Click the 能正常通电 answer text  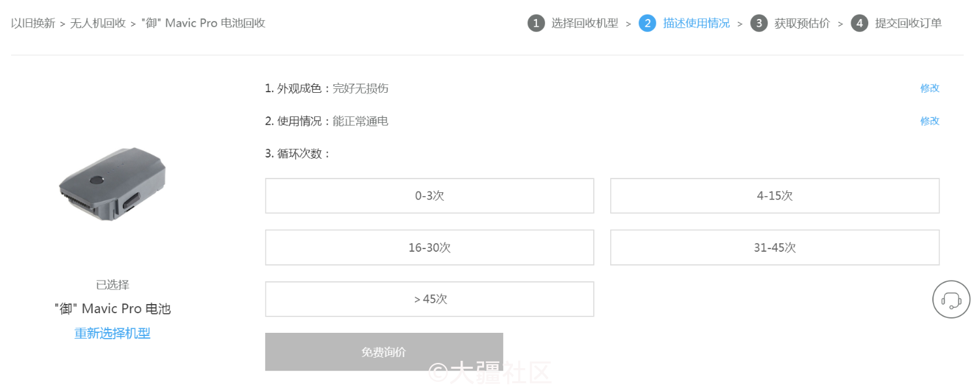[361, 121]
